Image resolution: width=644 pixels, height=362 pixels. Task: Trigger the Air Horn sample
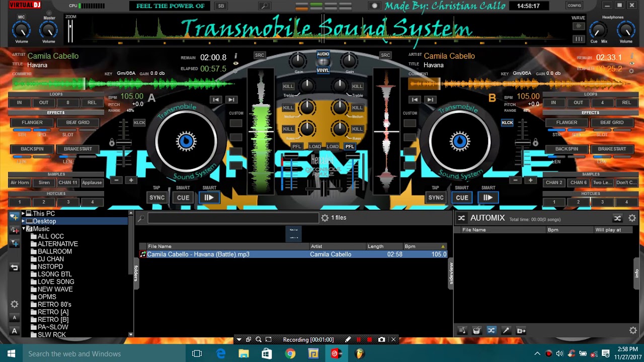tap(20, 183)
